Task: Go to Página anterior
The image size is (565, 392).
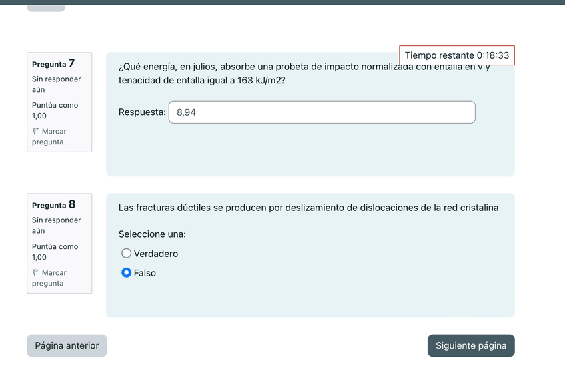Action: [x=67, y=345]
